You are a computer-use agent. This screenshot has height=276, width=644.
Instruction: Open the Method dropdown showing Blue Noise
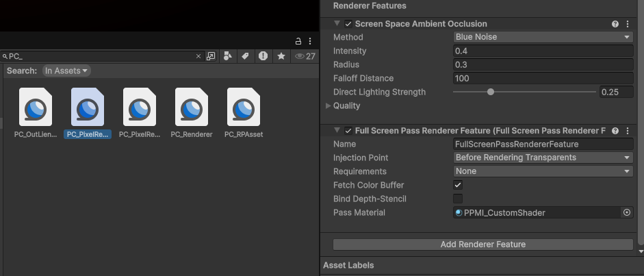pos(543,37)
